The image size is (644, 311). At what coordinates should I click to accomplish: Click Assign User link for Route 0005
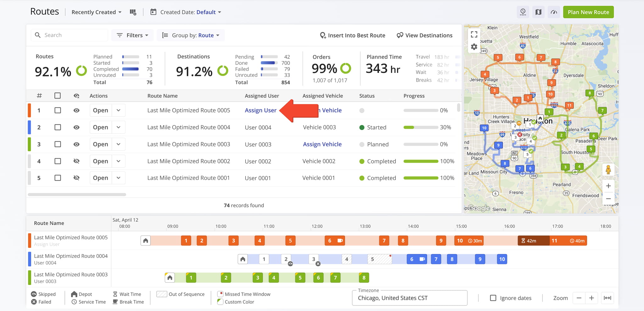click(x=261, y=110)
